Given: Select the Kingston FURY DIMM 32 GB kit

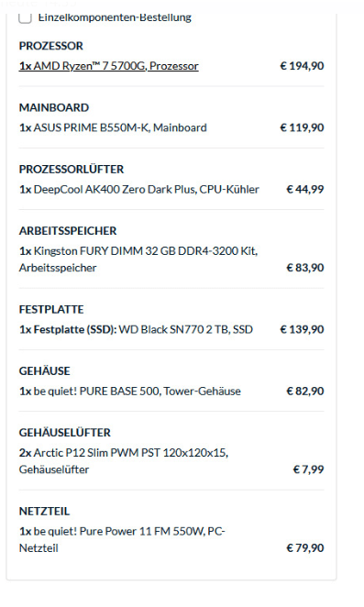Looking at the screenshot, I should (x=138, y=259).
